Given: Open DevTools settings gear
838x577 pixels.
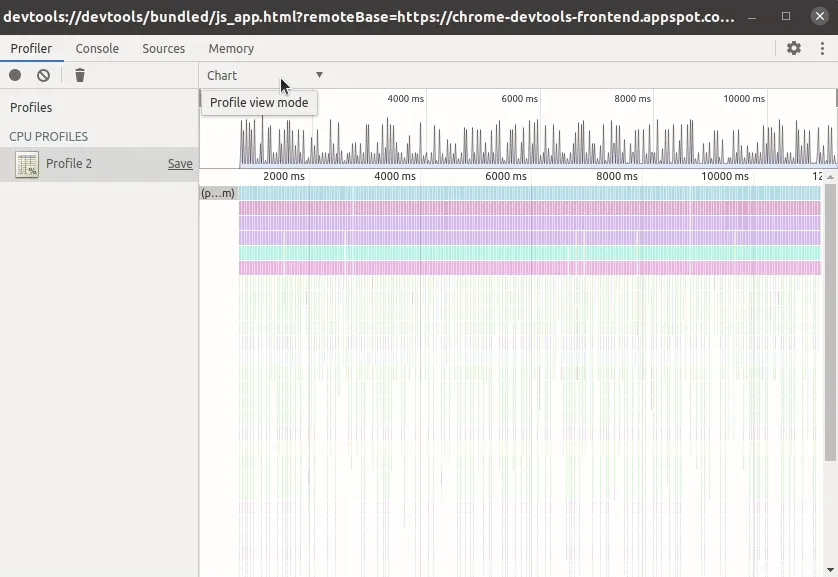Looking at the screenshot, I should (794, 48).
